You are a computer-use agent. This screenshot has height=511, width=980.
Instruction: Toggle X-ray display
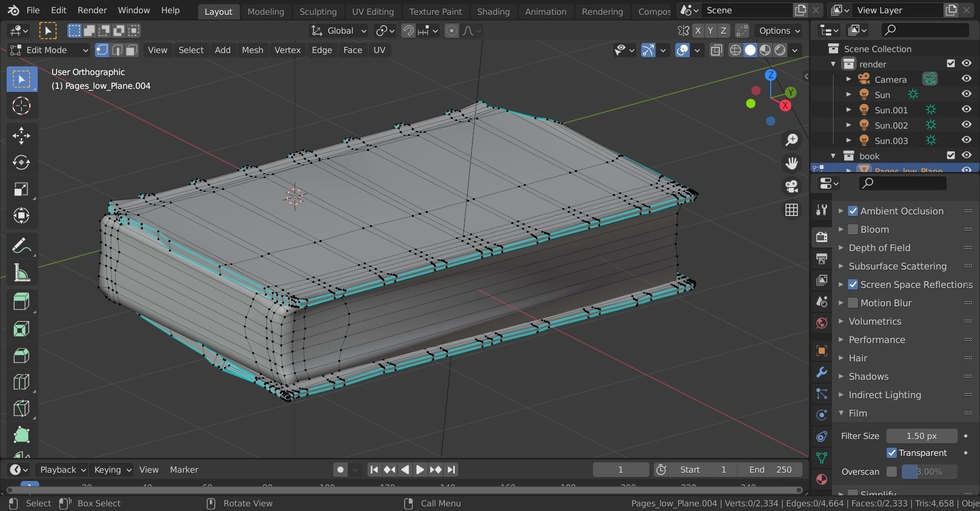(x=717, y=50)
